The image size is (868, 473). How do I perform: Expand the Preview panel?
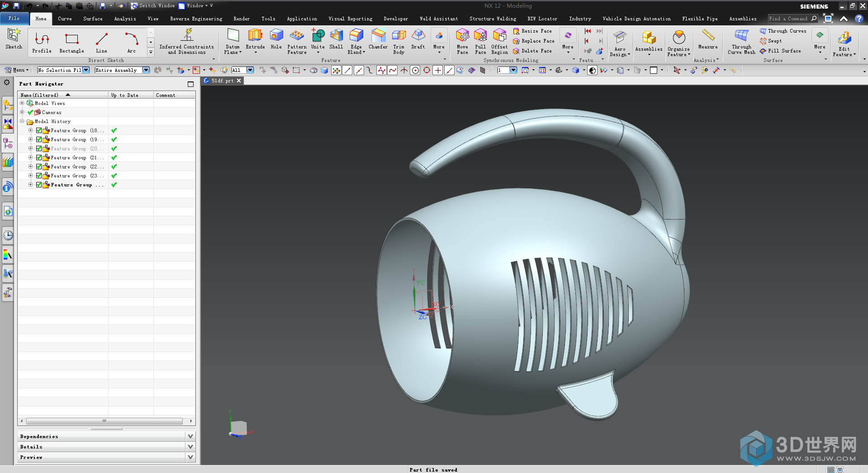coord(190,457)
